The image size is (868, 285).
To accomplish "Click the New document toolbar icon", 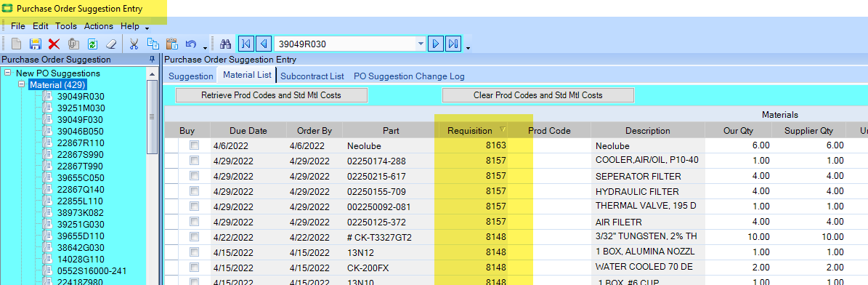I will (17, 44).
